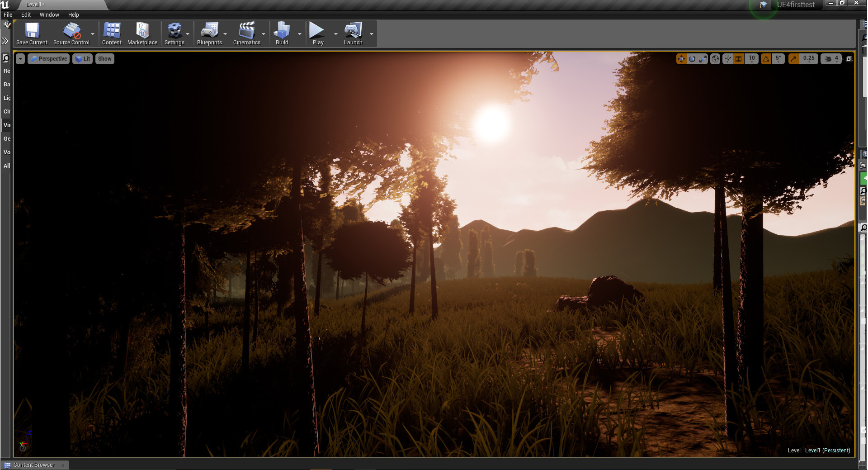Switch world/local coordinate system globe icon
The image size is (868, 470).
715,59
